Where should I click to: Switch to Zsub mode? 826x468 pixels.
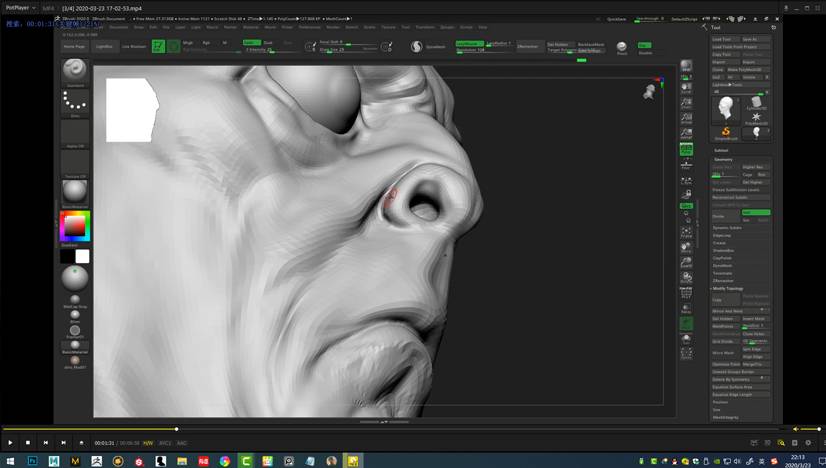(268, 43)
